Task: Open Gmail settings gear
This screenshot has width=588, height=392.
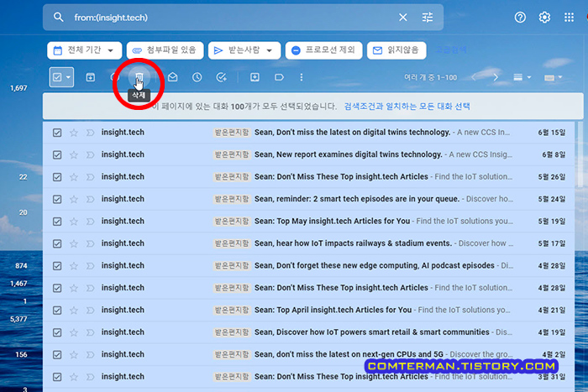Action: (544, 18)
